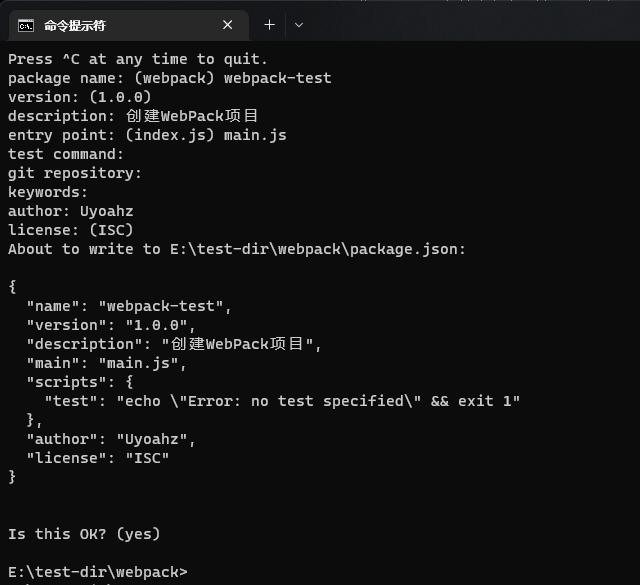Close the 命令提示符 tab
This screenshot has width=640, height=585.
(228, 25)
